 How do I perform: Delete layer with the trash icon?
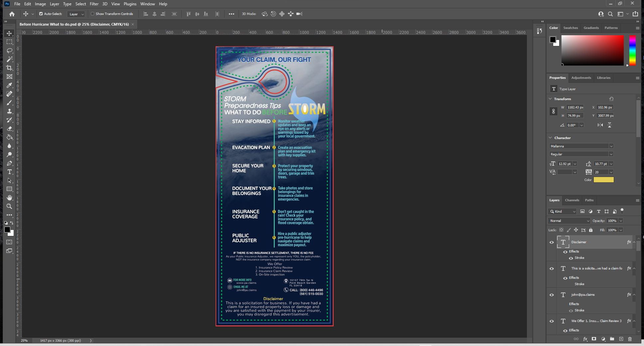coord(630,339)
